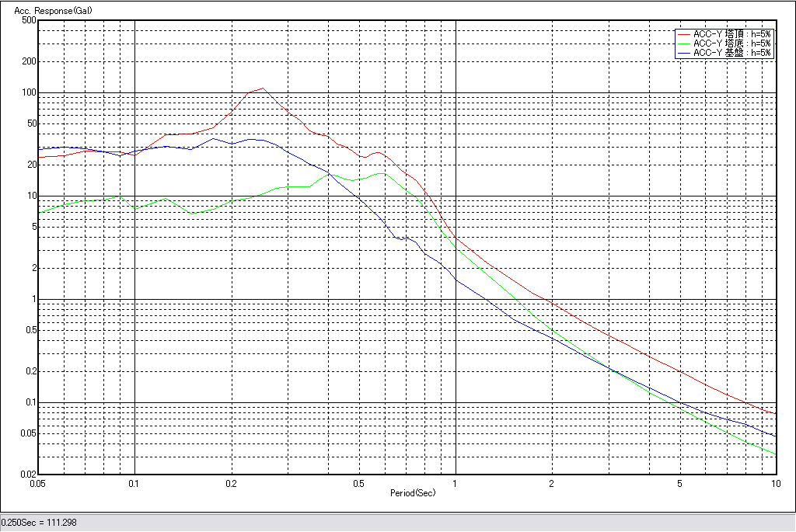Screen dimensions: 796x532
Task: Click the red line sample in the legend
Action: [x=683, y=34]
